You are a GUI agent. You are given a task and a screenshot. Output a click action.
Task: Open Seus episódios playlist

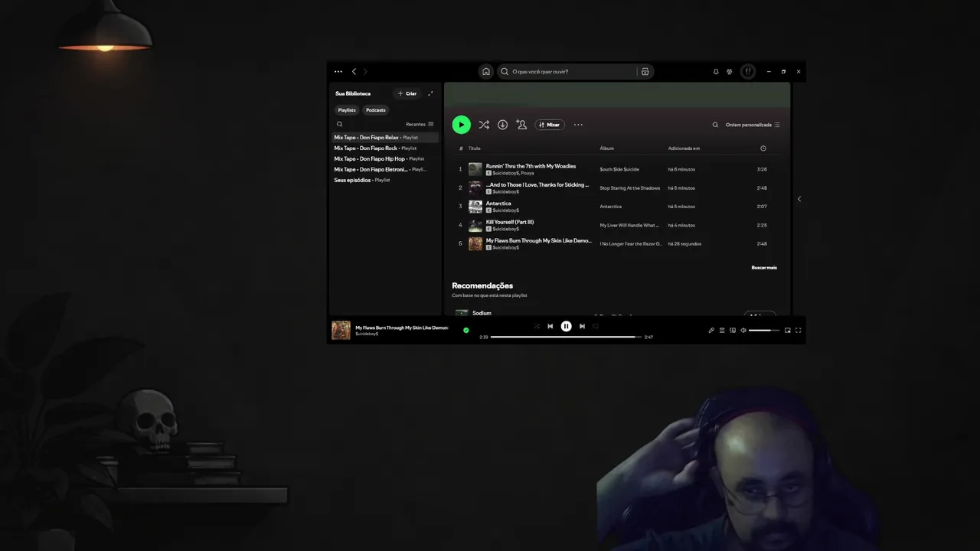click(385, 180)
